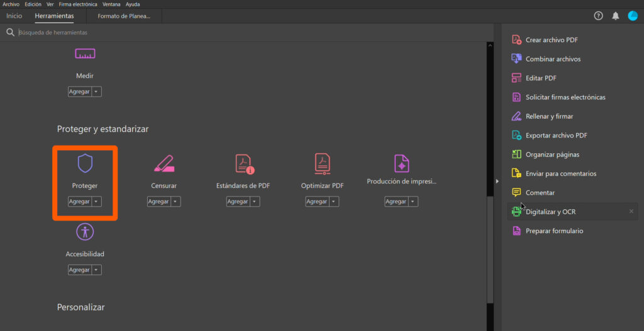Click Agregar button under Accesibilidad

point(79,269)
